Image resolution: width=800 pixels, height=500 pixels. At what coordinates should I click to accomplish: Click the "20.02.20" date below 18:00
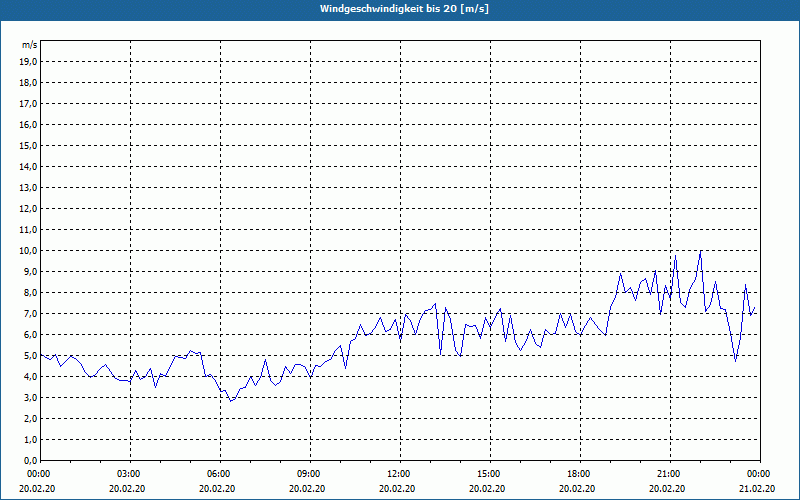click(577, 488)
